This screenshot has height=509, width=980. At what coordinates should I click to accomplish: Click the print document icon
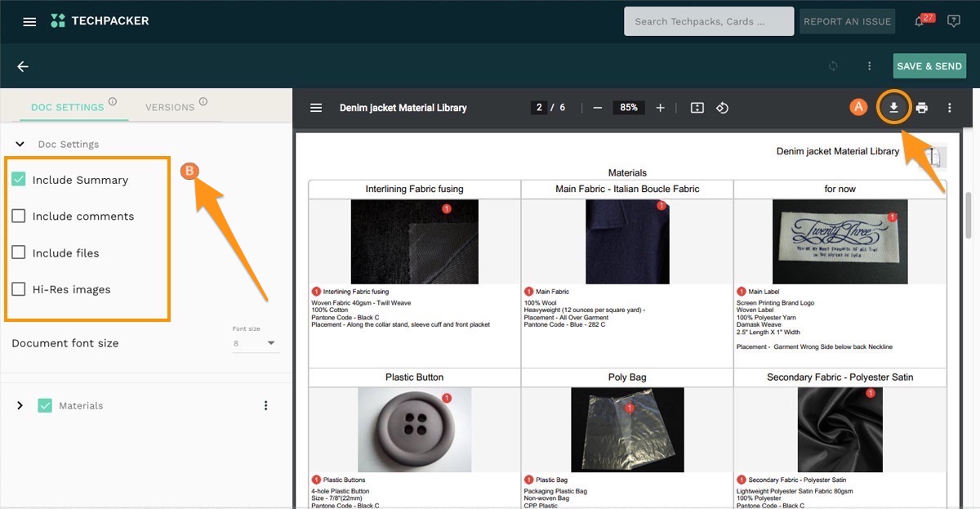921,108
